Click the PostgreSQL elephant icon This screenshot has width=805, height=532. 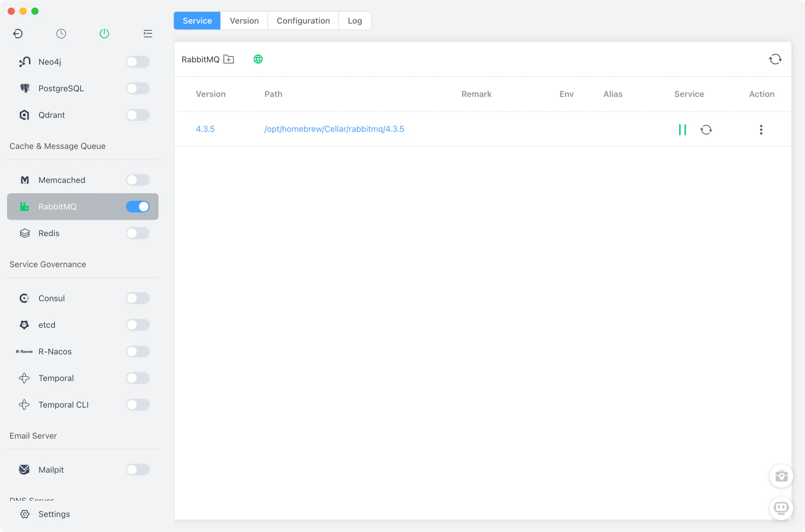24,88
